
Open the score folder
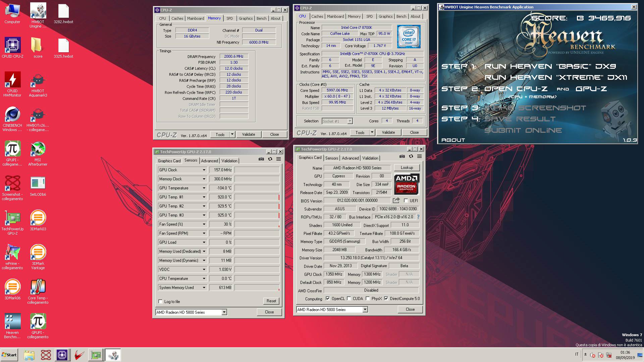point(38,48)
